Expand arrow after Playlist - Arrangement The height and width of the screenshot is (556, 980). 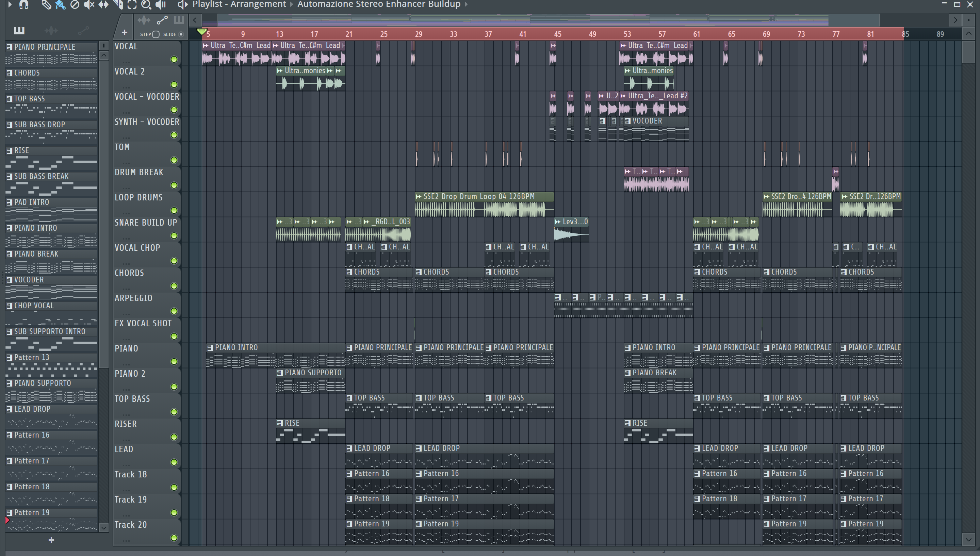coord(291,4)
